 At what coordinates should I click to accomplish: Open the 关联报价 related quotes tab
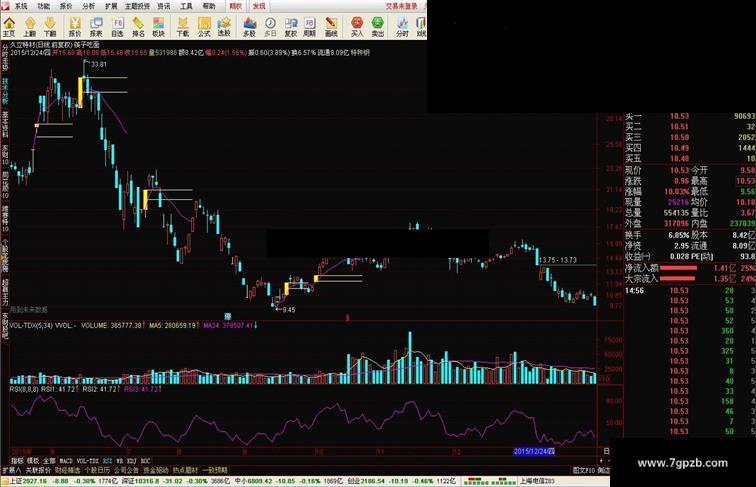pos(39,470)
